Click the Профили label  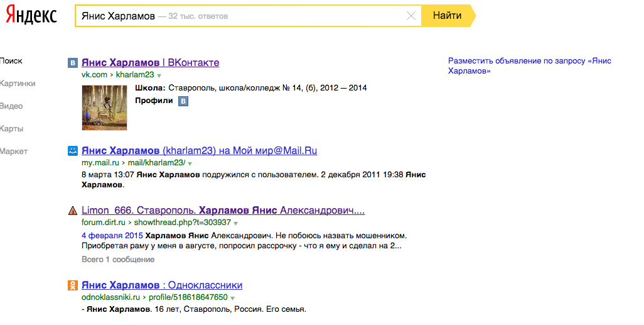[154, 101]
